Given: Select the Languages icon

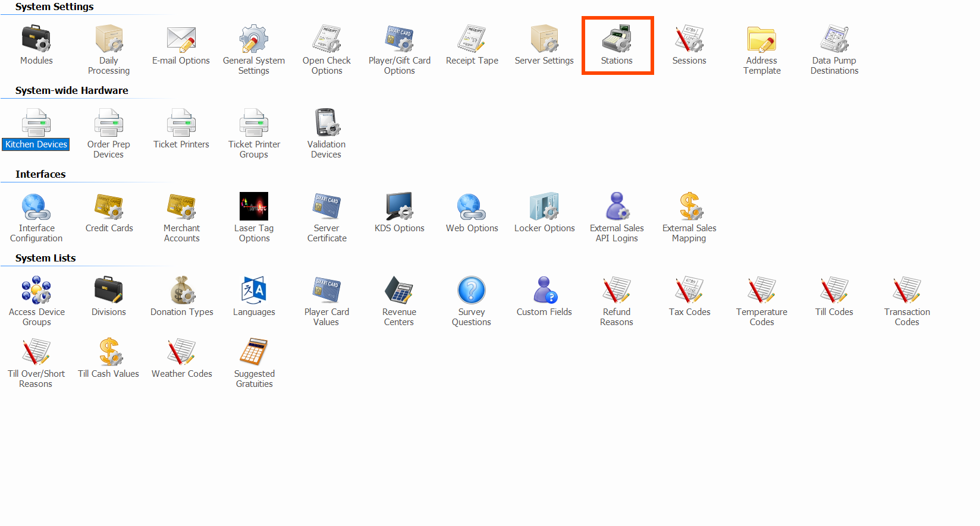Looking at the screenshot, I should click(254, 291).
